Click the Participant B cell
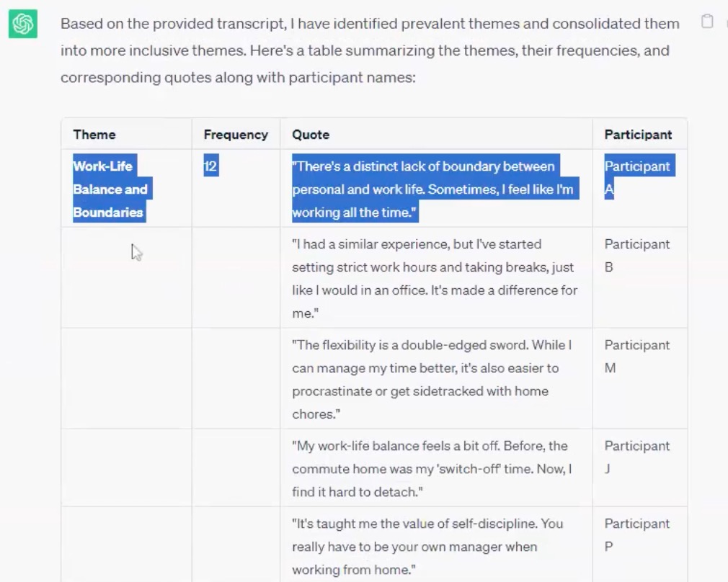Screen dimensions: 728x582 tap(636, 256)
